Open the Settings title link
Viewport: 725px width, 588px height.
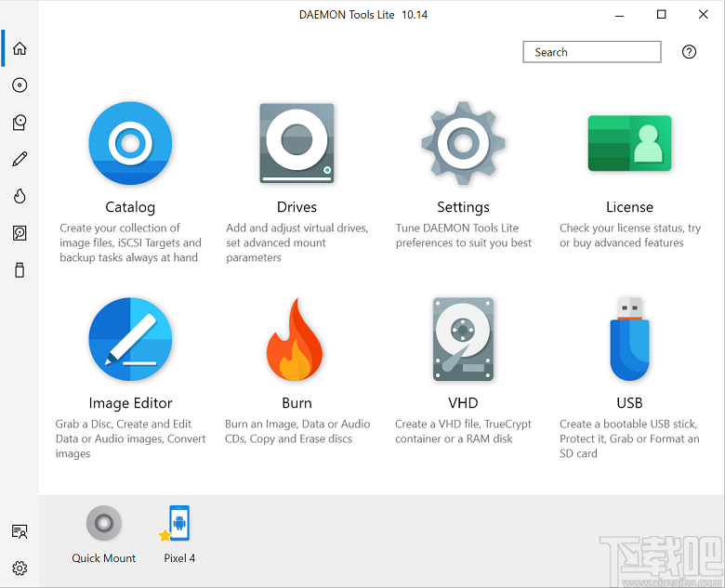click(x=463, y=207)
